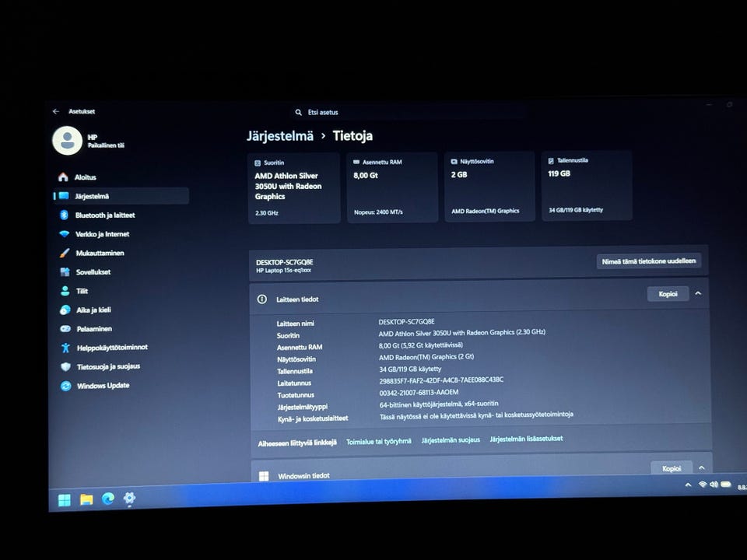Click the Wi-Fi tray icon
The image size is (747, 560).
(703, 485)
